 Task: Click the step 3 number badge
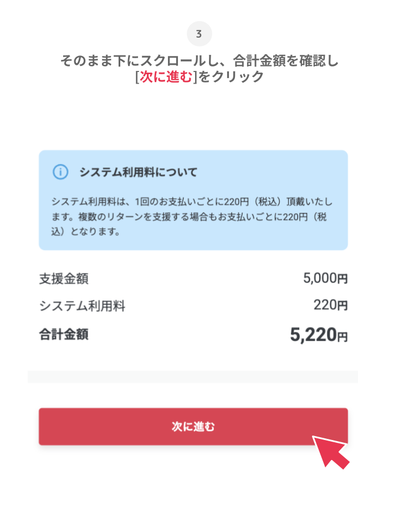pos(199,34)
